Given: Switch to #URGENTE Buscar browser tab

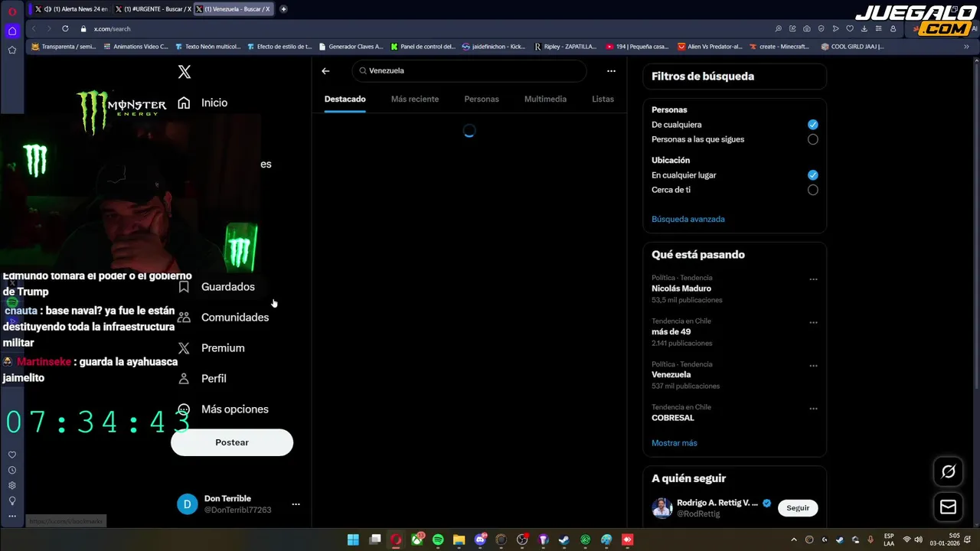Looking at the screenshot, I should coord(152,9).
